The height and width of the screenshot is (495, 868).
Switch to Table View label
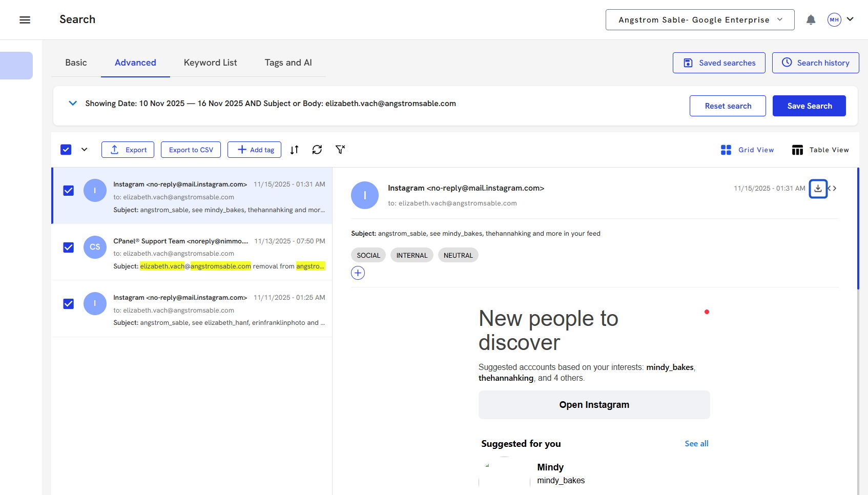[829, 150]
